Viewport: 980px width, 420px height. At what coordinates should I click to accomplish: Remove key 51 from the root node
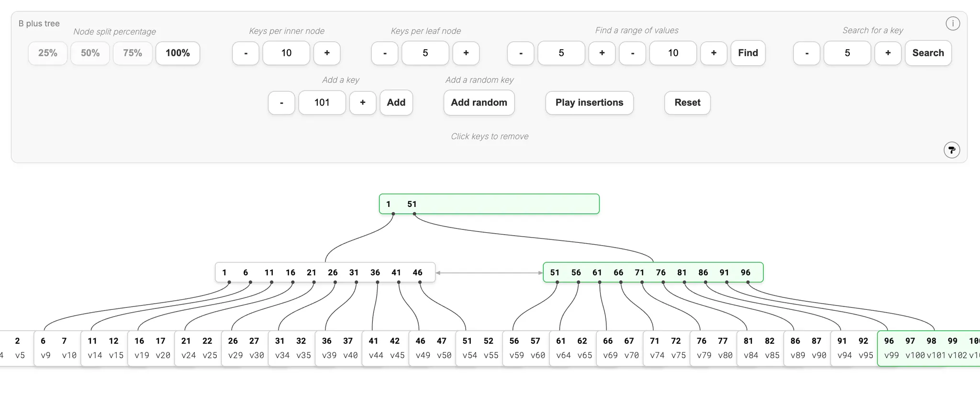412,204
